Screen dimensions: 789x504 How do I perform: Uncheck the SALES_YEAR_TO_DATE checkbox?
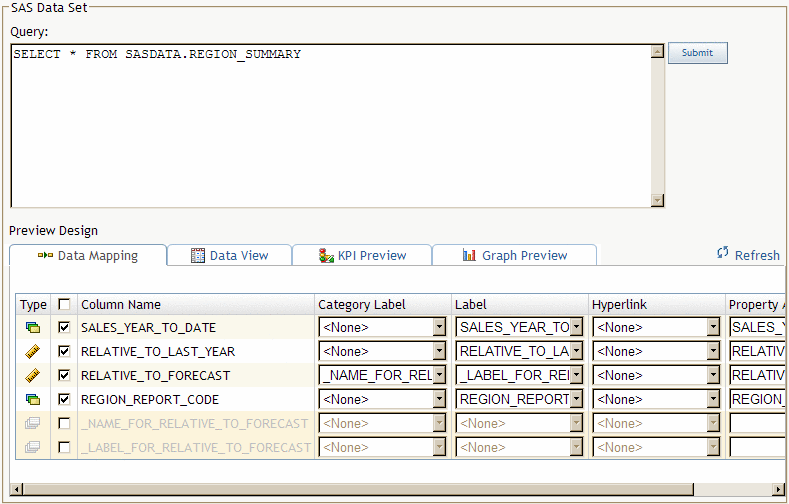[65, 327]
